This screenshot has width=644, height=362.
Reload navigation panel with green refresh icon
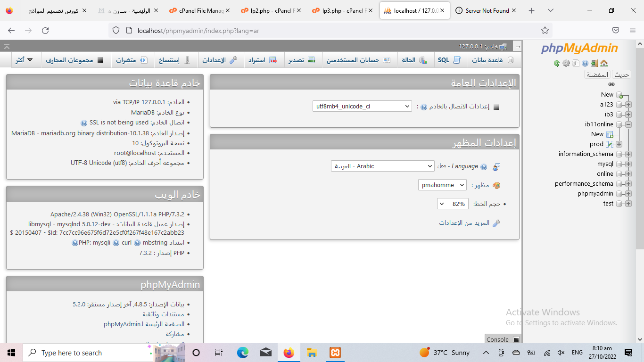pos(557,63)
